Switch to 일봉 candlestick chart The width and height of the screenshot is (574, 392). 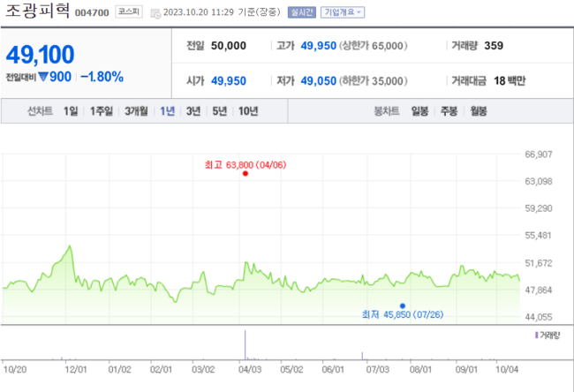point(419,111)
